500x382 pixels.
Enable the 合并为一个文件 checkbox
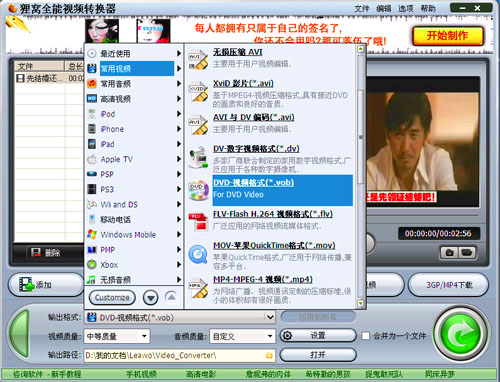pos(366,336)
